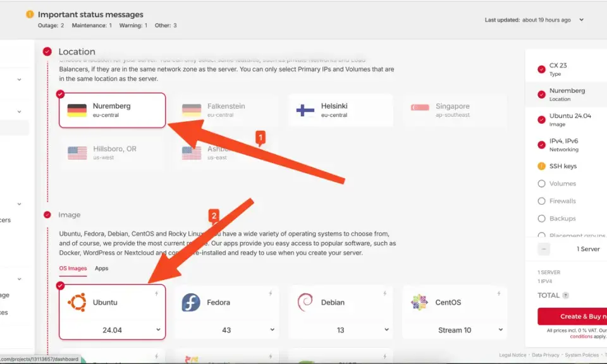Click the Maintenance: 1 status count

(92, 25)
